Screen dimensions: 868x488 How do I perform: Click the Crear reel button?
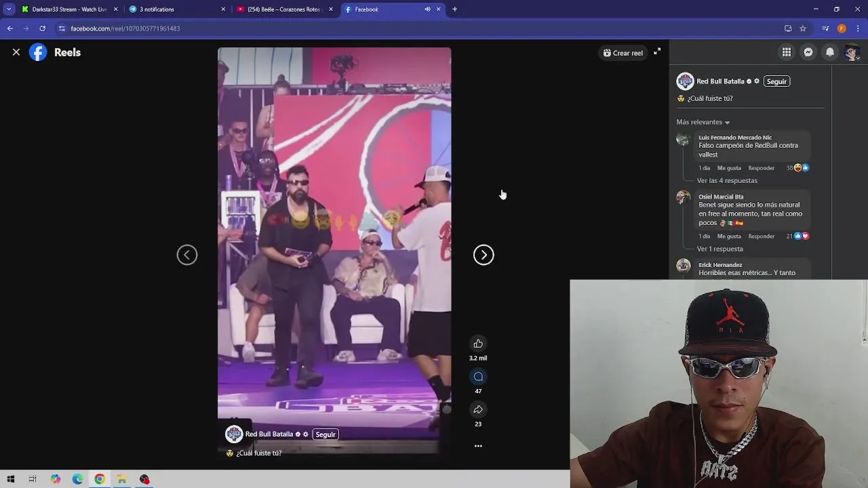pos(623,53)
